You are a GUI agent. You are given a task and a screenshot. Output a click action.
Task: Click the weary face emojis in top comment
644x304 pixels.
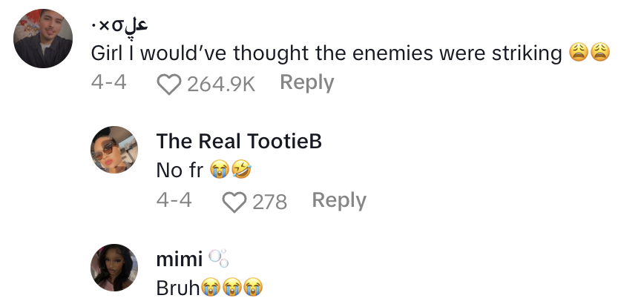(589, 53)
